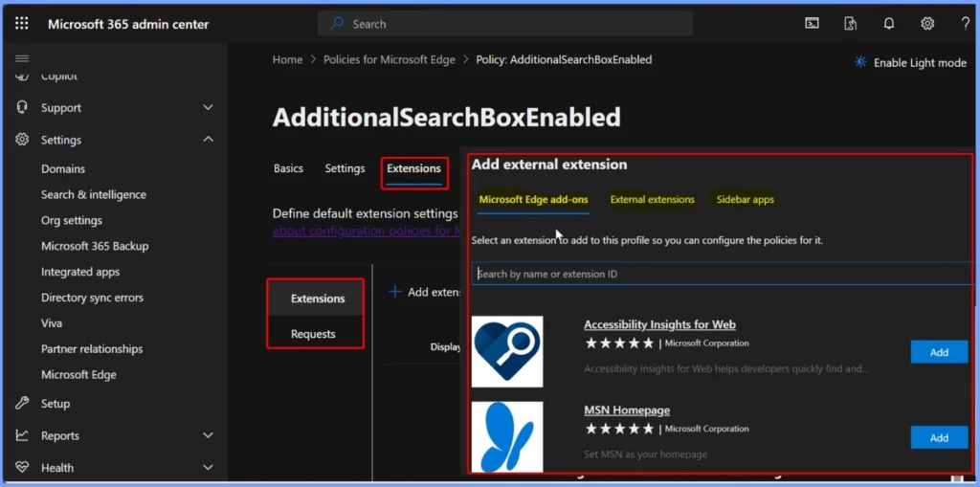Expand the Support section chevron

click(208, 107)
